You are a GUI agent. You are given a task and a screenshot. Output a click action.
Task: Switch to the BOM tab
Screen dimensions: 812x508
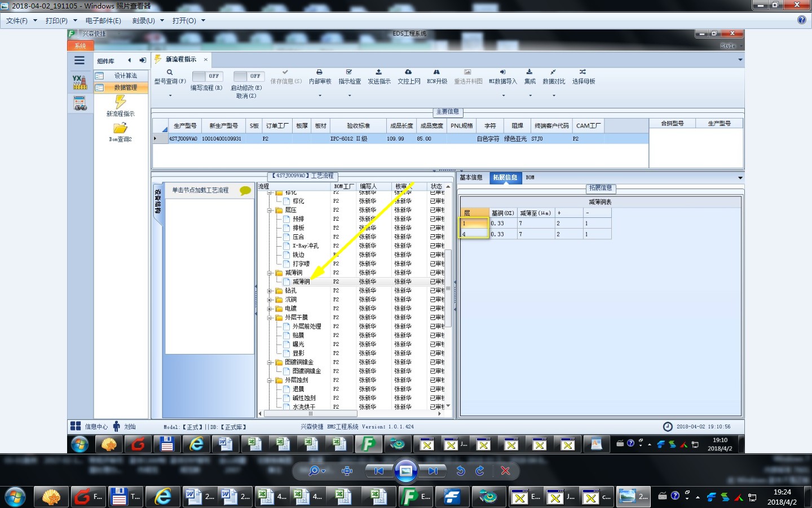coord(530,177)
